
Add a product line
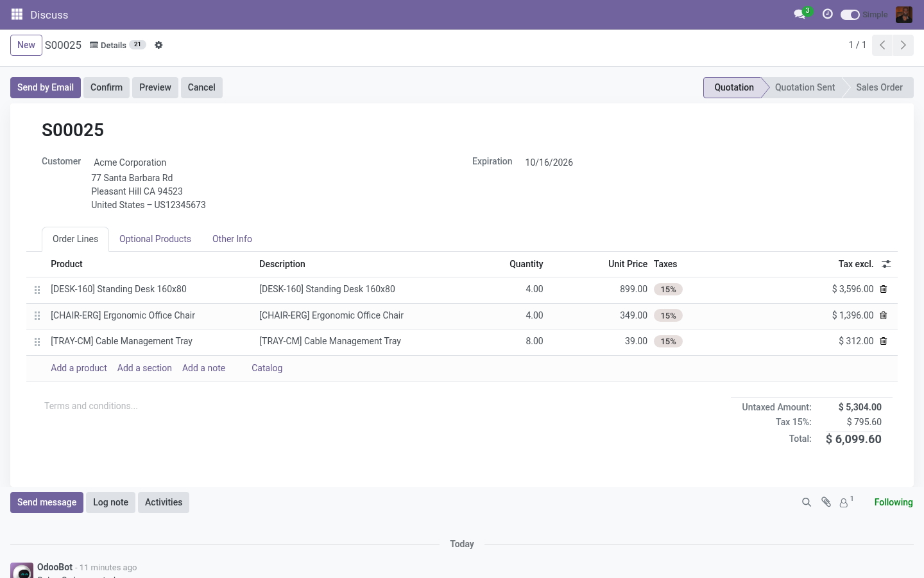[x=79, y=368]
